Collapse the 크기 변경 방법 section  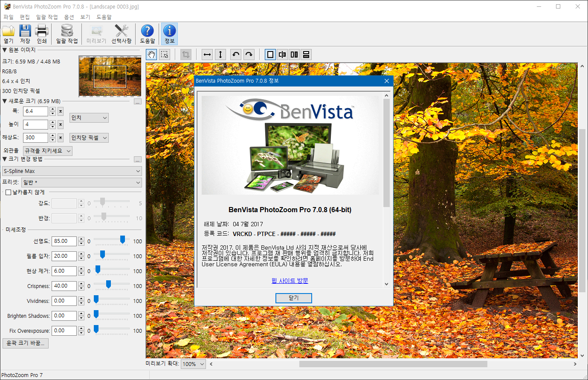5,159
